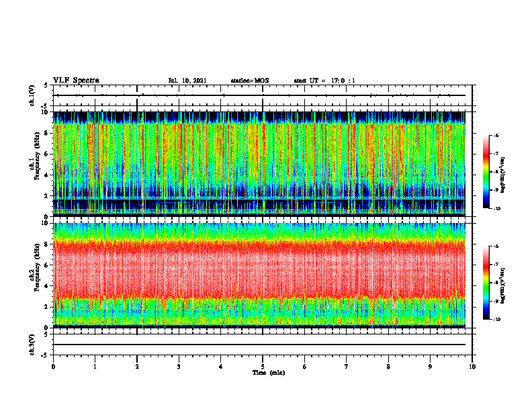Click the ch.1 voltage trace line
The width and height of the screenshot is (532, 411).
(259, 95)
